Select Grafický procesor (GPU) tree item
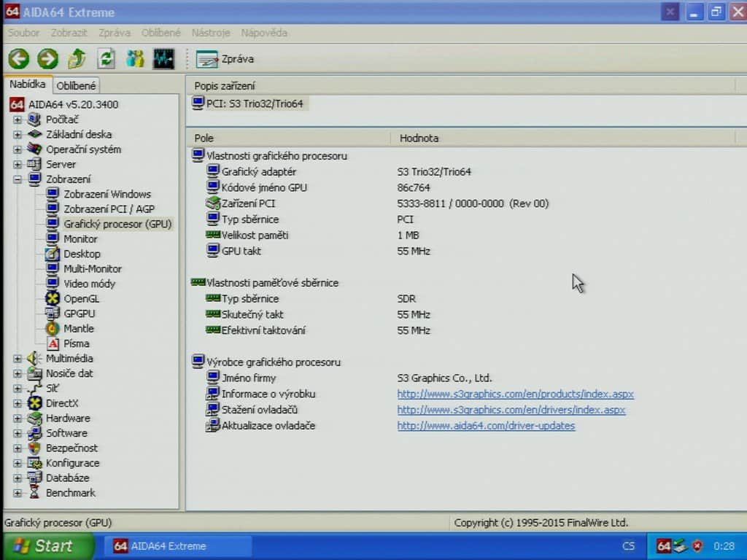The image size is (747, 560). (x=117, y=224)
